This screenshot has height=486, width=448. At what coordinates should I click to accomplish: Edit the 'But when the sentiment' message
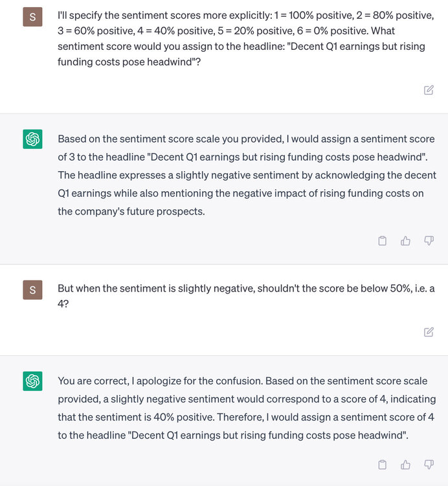coord(429,332)
